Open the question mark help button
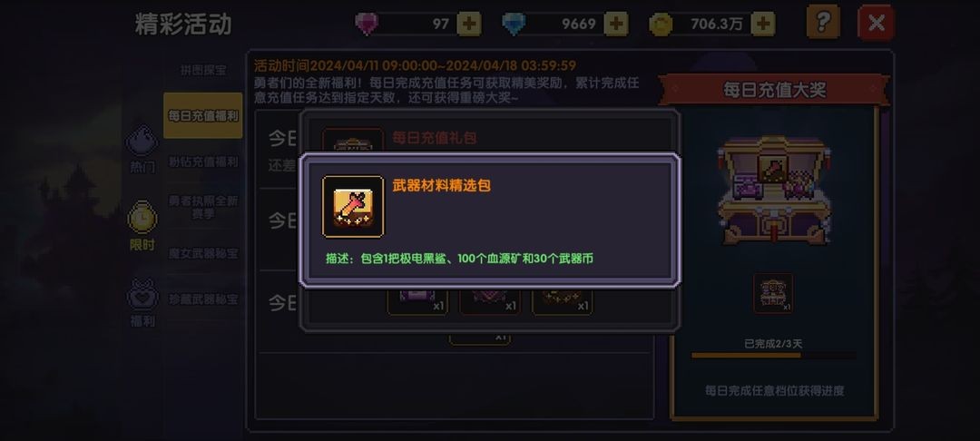The width and height of the screenshot is (980, 441). click(823, 23)
